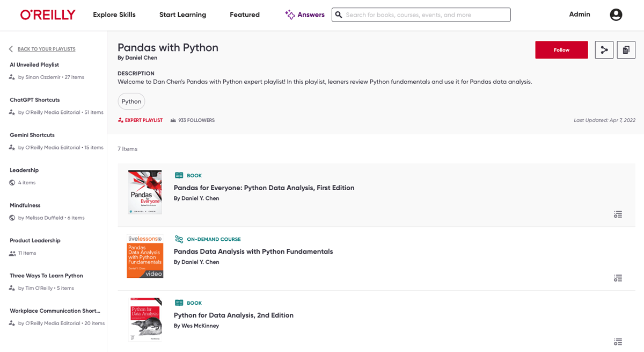The image size is (644, 352).
Task: Click the 933 Followers text
Action: coord(196,120)
